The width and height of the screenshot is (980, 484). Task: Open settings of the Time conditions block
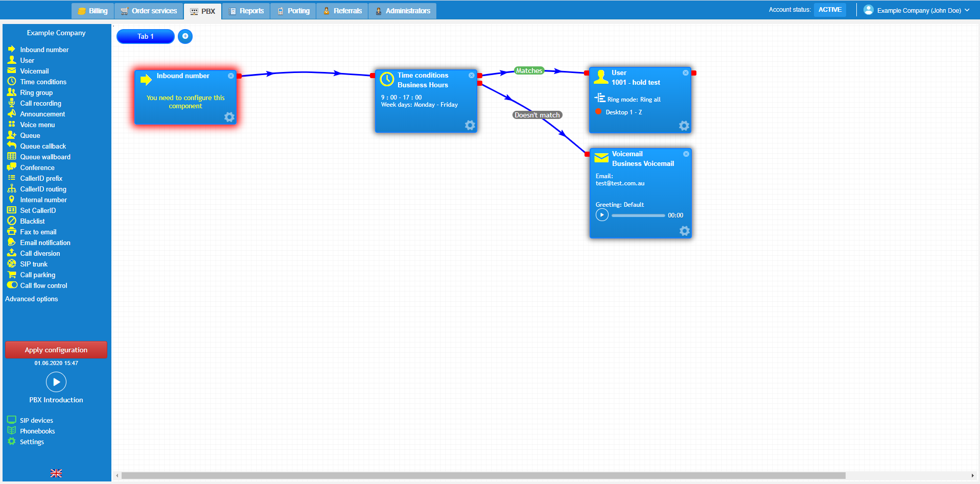point(470,125)
